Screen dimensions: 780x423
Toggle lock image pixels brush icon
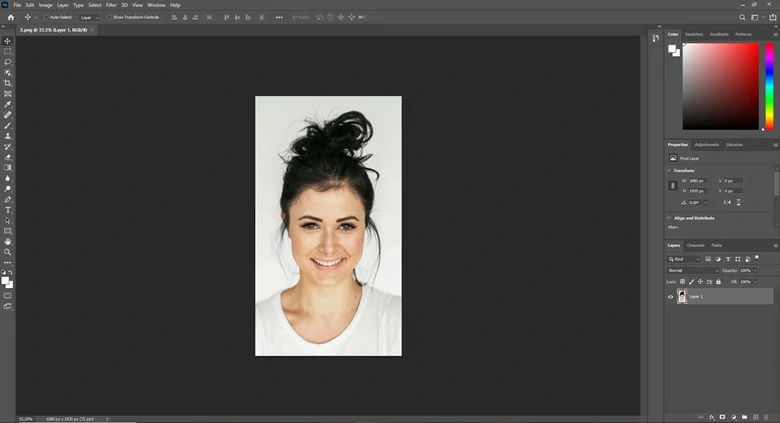tap(691, 282)
